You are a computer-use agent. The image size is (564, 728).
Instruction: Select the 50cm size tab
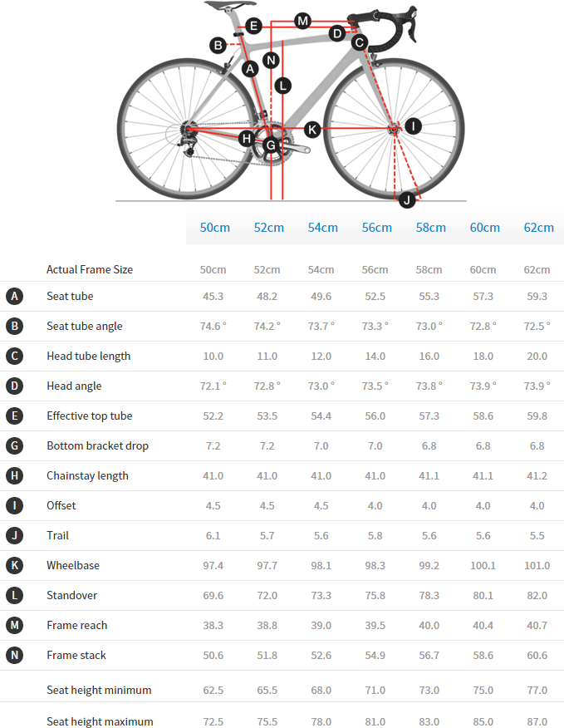pyautogui.click(x=215, y=228)
